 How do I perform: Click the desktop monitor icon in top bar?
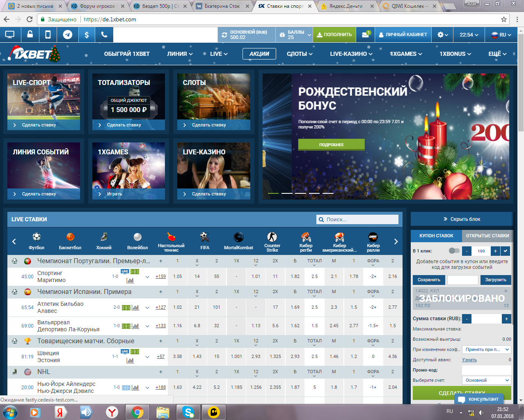click(10, 35)
